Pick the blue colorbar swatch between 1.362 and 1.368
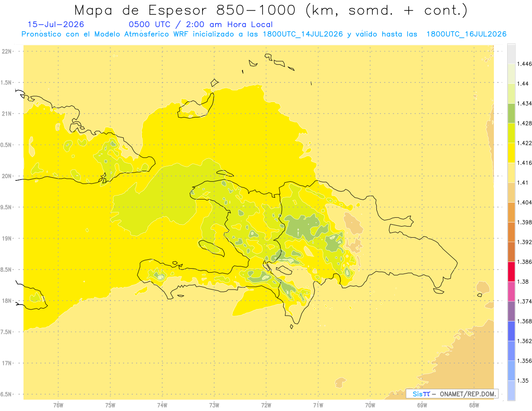The height and width of the screenshot is (411, 532). pyautogui.click(x=511, y=331)
